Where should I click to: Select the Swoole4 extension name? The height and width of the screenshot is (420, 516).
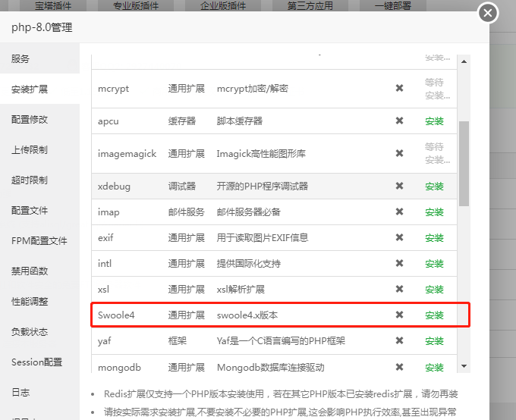coord(116,315)
